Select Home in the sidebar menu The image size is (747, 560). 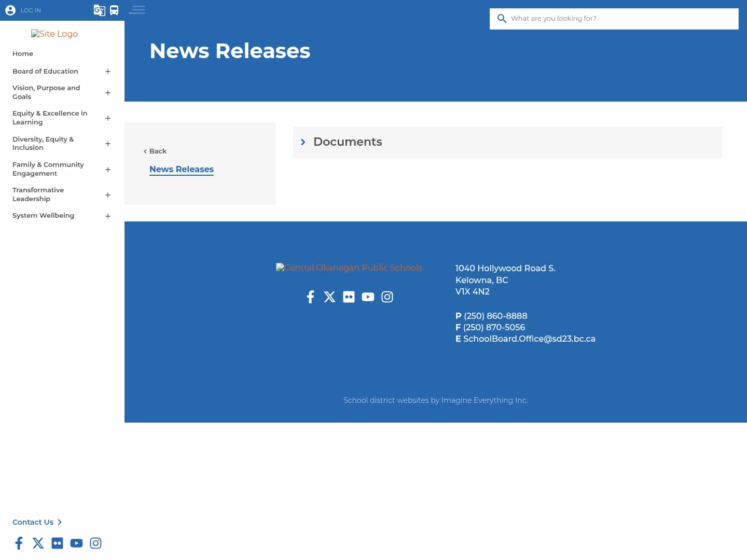23,53
